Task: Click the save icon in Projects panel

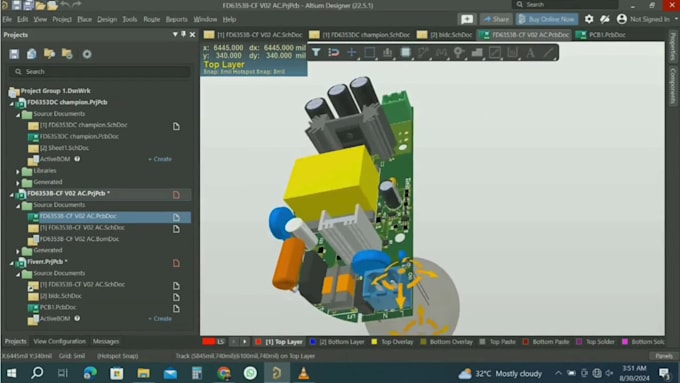Action: [14, 54]
